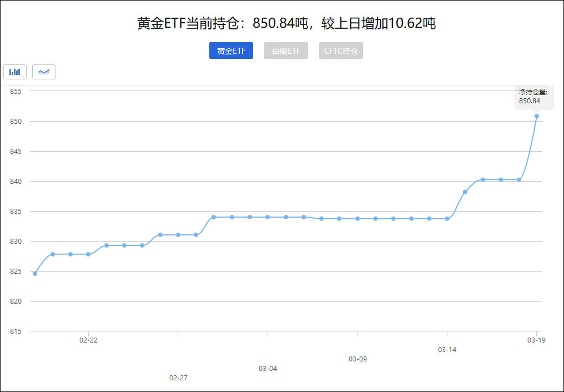Select the 02-22 axis date label
This screenshot has height=392, width=564.
pyautogui.click(x=88, y=341)
